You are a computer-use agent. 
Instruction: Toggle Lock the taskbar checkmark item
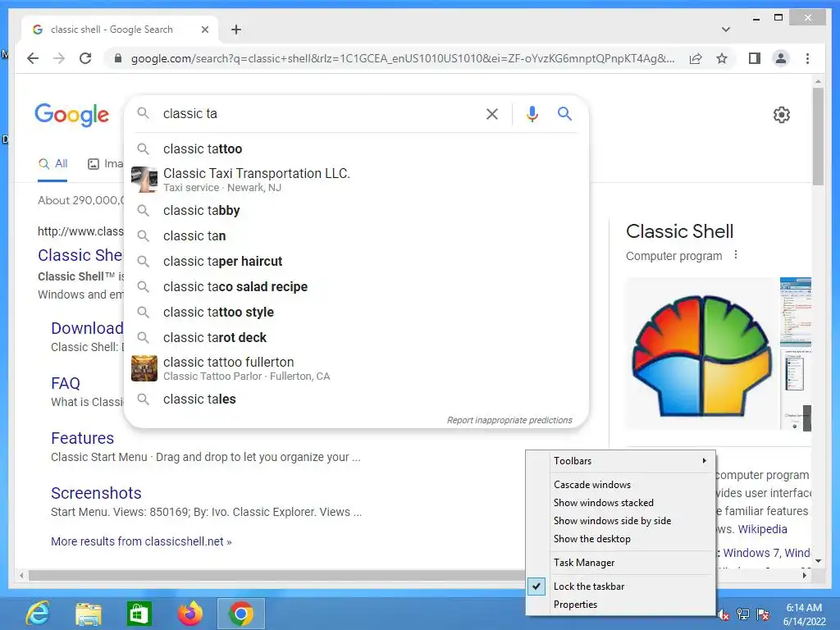[621, 586]
